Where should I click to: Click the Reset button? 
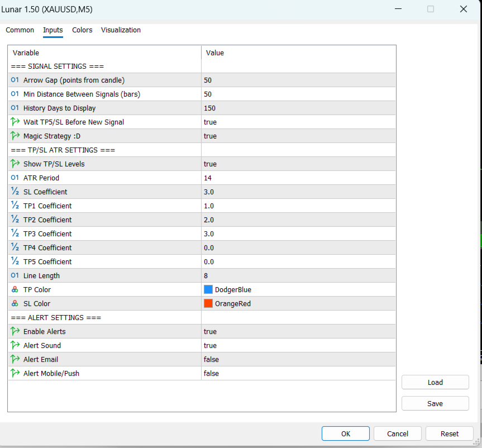point(450,433)
